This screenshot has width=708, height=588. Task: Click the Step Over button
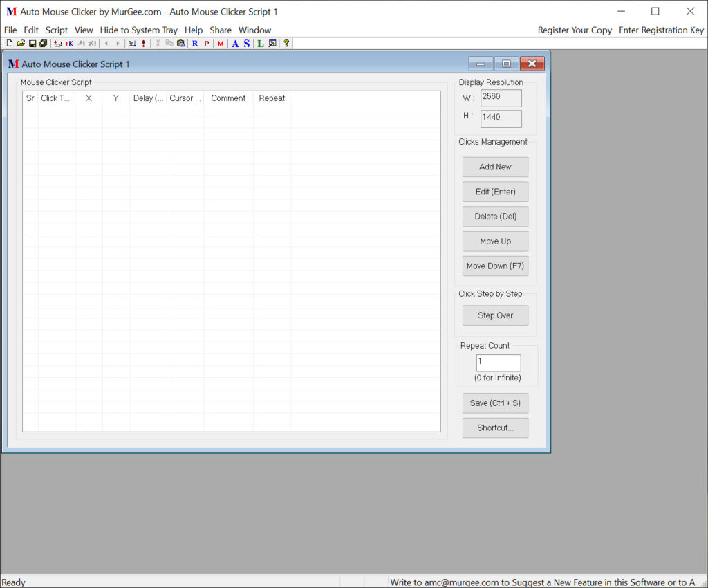(x=495, y=315)
